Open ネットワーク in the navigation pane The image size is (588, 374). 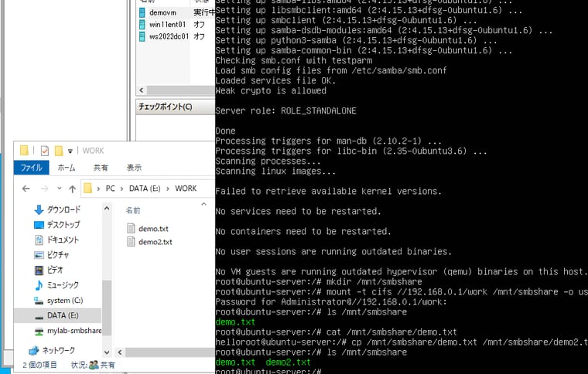(53, 350)
